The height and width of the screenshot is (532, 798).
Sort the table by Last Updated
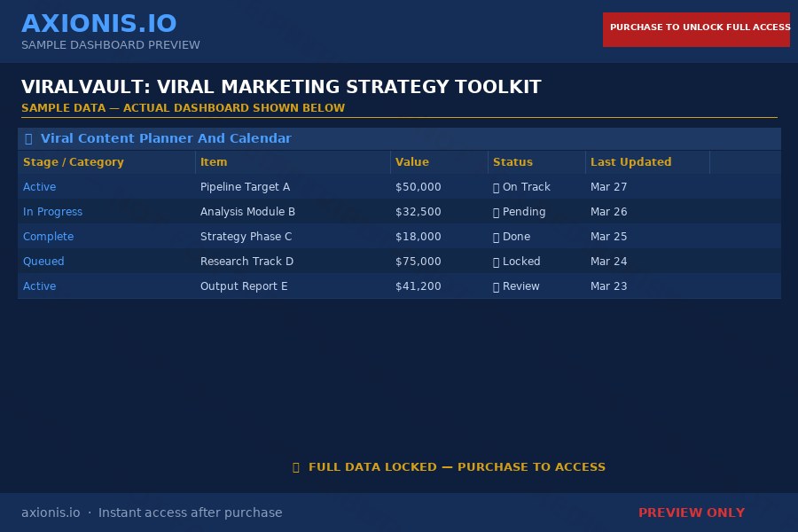click(631, 162)
